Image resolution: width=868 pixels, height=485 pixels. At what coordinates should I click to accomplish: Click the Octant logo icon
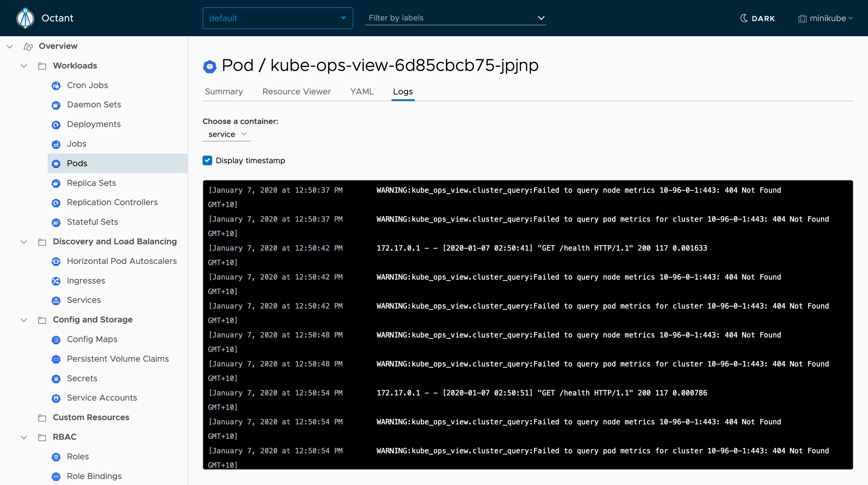click(x=25, y=18)
